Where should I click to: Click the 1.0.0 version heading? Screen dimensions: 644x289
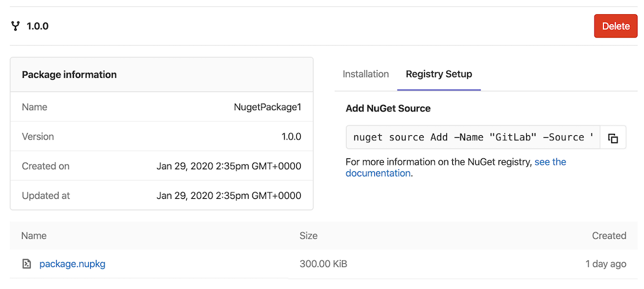click(37, 26)
